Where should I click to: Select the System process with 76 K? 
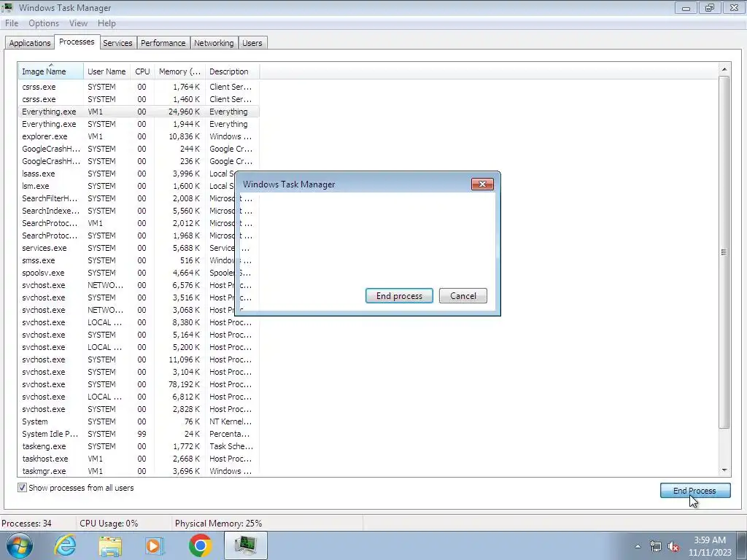point(139,421)
